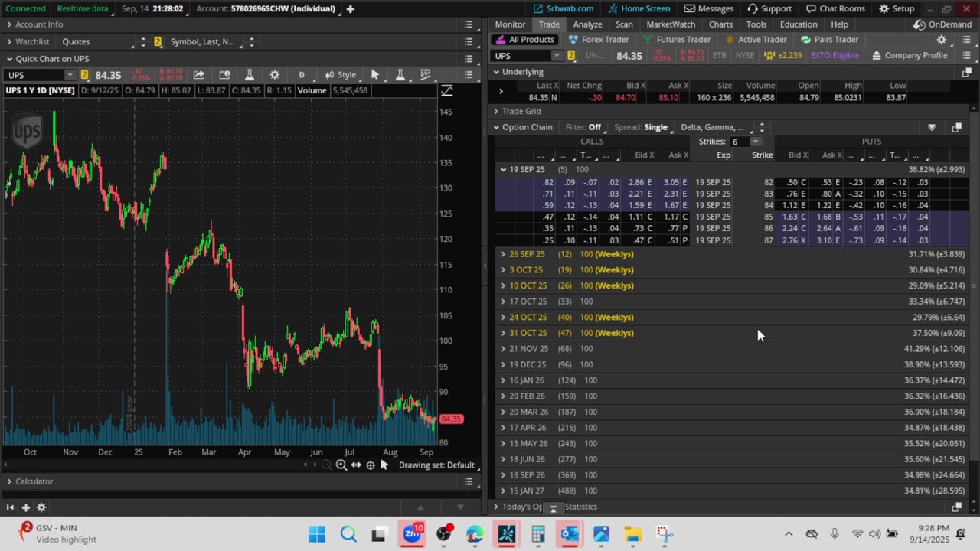This screenshot has width=980, height=551.
Task: Select the chart pointer drawing tool
Action: (x=375, y=75)
